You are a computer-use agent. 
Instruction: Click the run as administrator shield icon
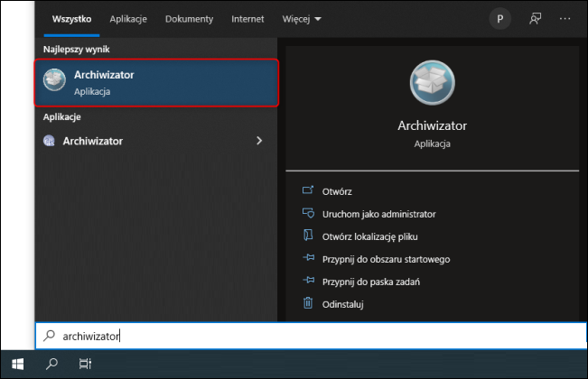click(x=307, y=214)
